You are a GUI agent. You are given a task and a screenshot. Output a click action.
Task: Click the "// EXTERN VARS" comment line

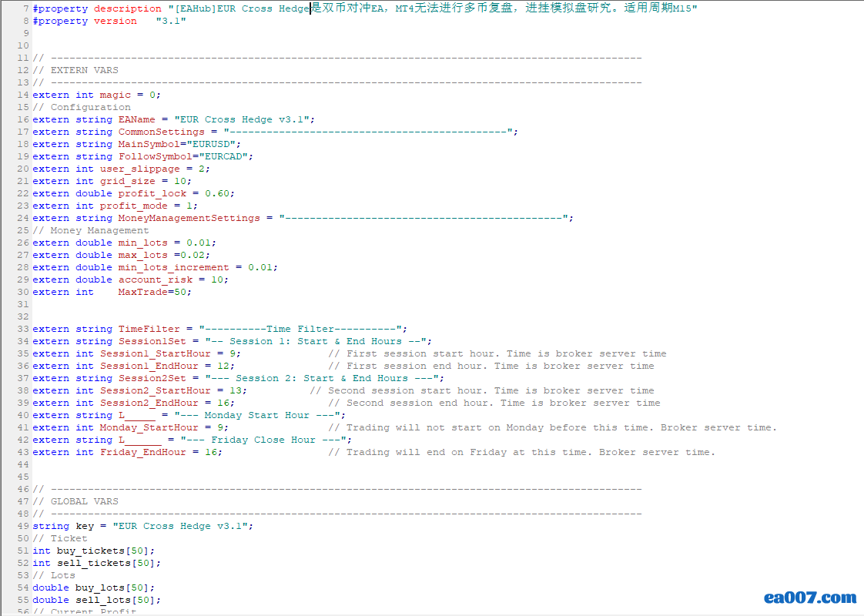pos(75,70)
